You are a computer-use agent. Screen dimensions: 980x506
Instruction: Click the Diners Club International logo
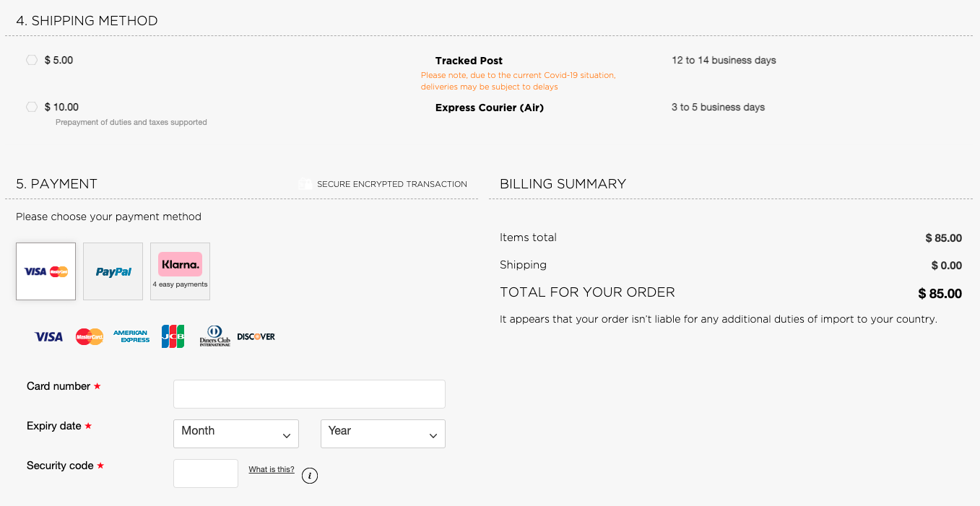[214, 336]
